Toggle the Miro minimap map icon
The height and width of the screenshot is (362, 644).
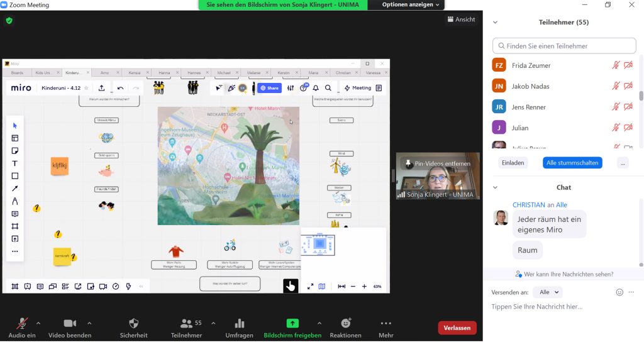click(322, 287)
